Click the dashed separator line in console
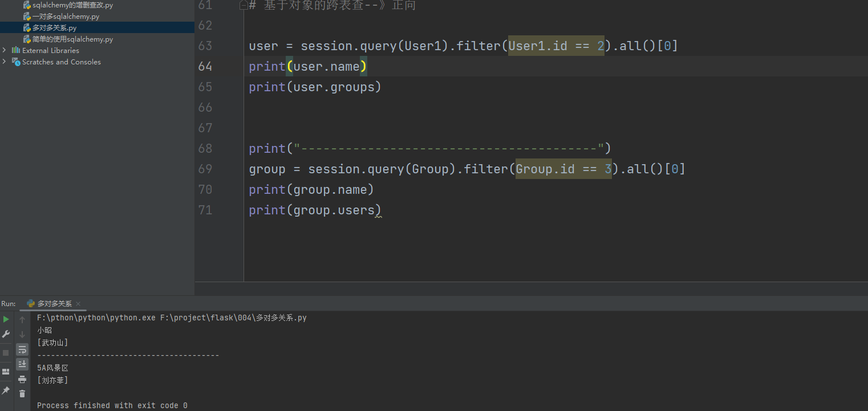Viewport: 868px width, 411px height. click(x=128, y=355)
